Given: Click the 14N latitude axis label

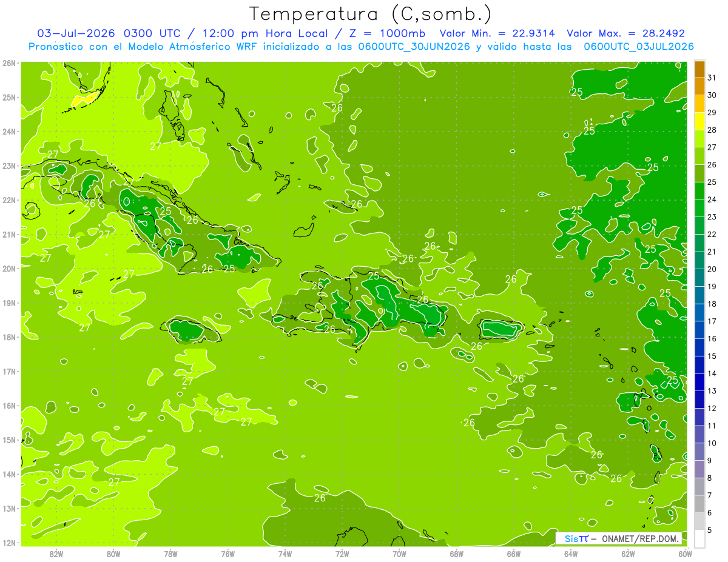Looking at the screenshot, I should coord(9,474).
